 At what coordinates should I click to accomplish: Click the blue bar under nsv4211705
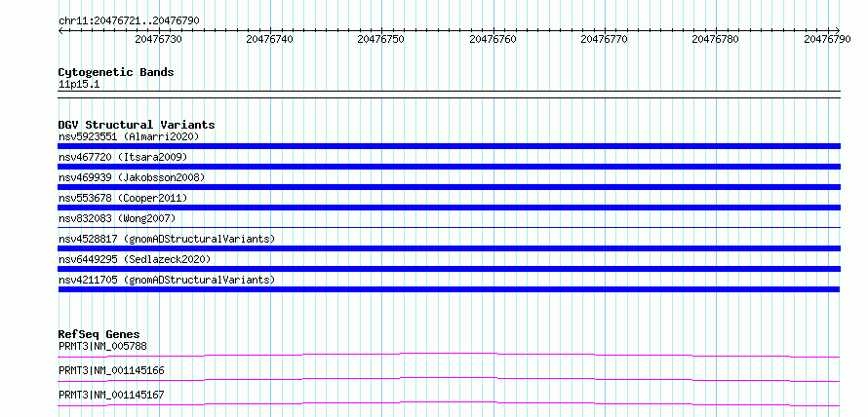pos(449,289)
